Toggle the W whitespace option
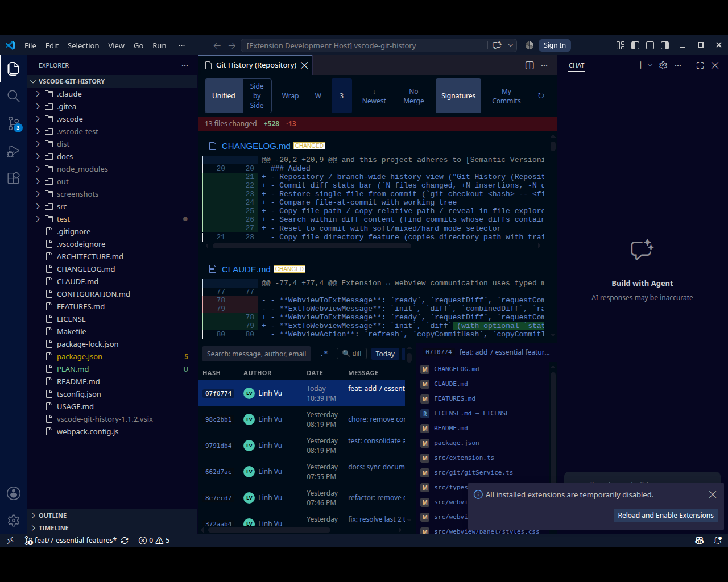The image size is (728, 582). pyautogui.click(x=318, y=96)
